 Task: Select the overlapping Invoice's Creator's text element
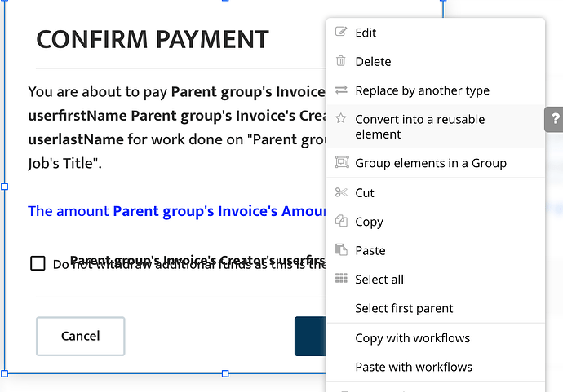pyautogui.click(x=198, y=260)
